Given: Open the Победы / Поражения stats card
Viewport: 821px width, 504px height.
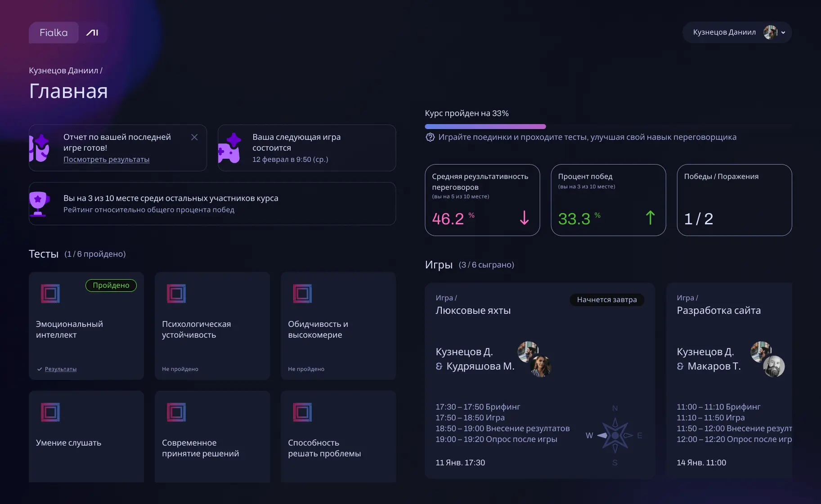Looking at the screenshot, I should pyautogui.click(x=734, y=200).
